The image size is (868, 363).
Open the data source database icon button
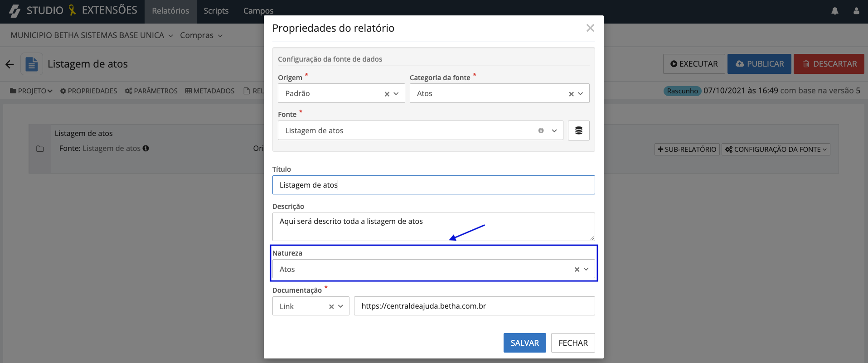click(x=579, y=131)
